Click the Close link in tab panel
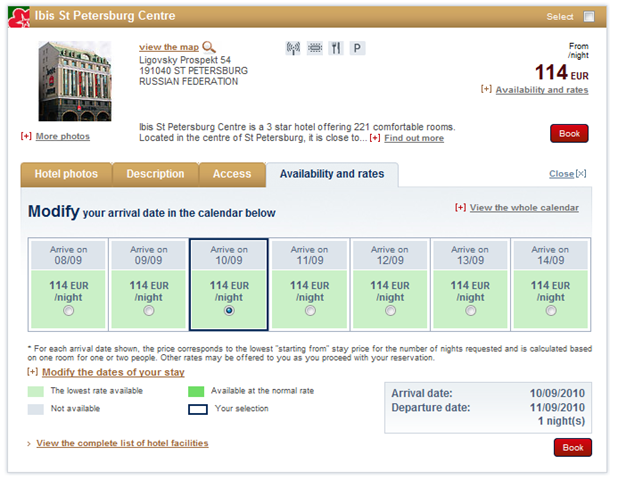618x480 pixels. [562, 174]
